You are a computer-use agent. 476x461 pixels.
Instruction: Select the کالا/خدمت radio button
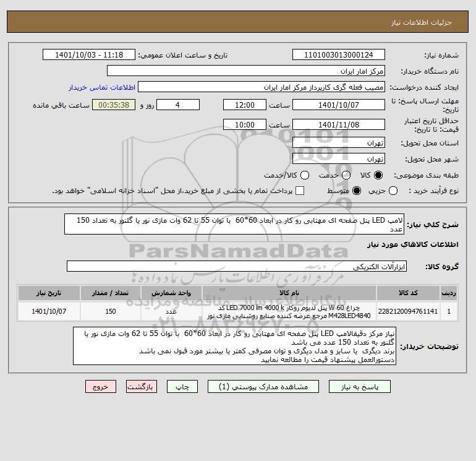click(x=305, y=175)
